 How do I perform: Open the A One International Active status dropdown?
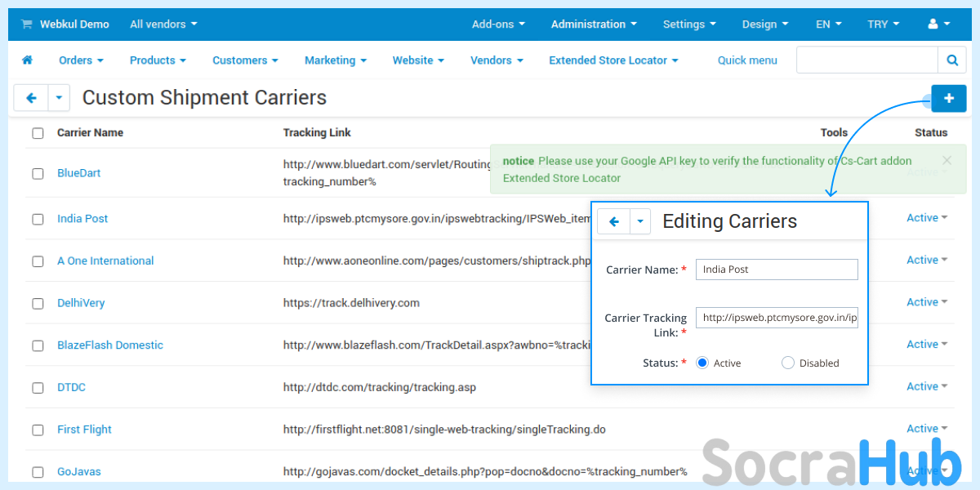(927, 260)
